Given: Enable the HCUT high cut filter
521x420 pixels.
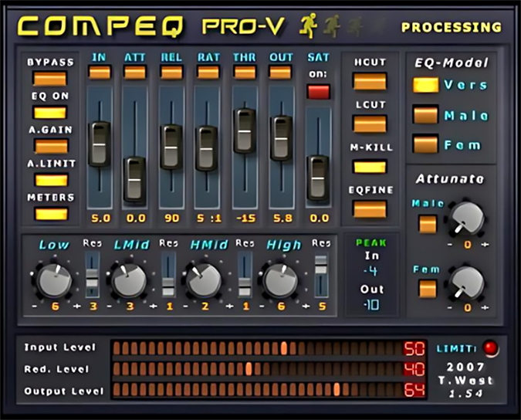Looking at the screenshot, I should pyautogui.click(x=370, y=82).
